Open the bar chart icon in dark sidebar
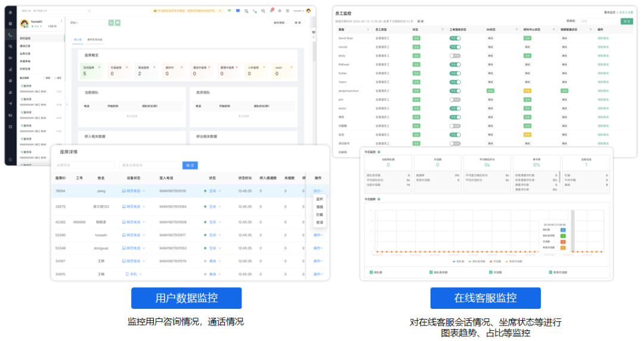This screenshot has width=644, height=341. pos(10,69)
